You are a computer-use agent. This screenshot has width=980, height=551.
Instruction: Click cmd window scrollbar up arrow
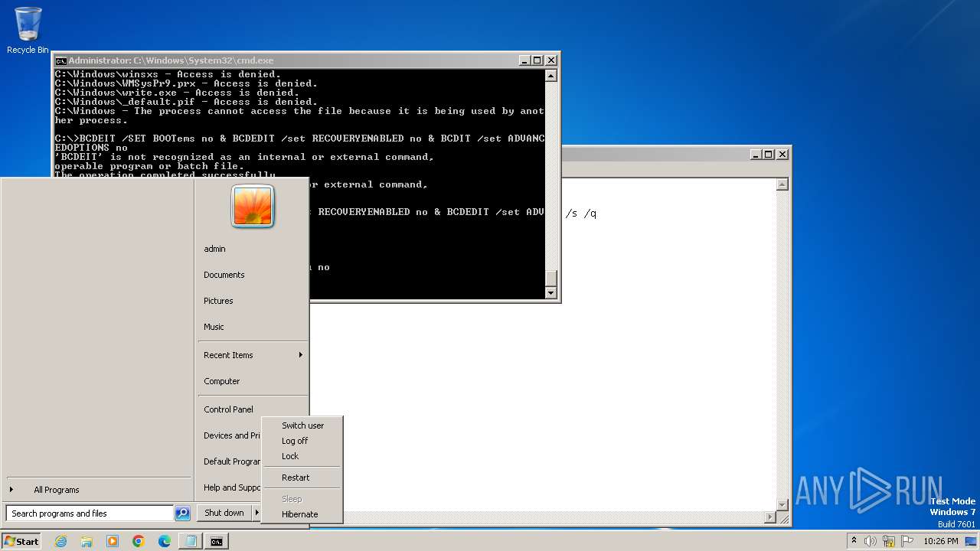coord(550,76)
